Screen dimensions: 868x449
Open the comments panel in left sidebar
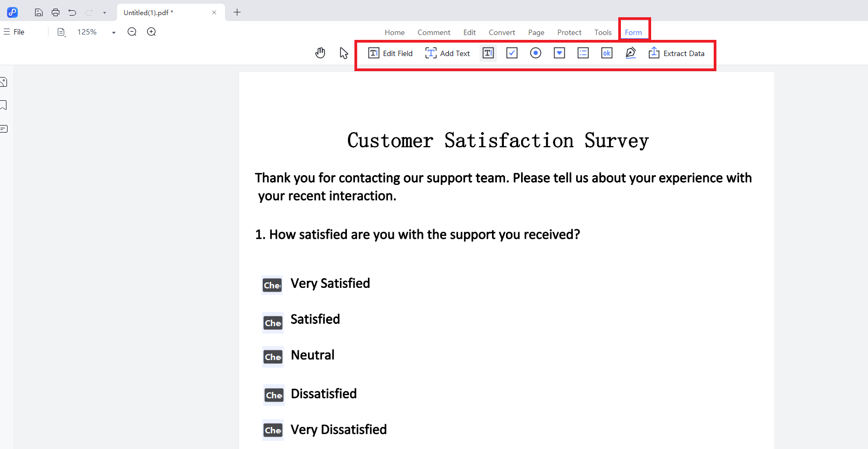coord(3,129)
